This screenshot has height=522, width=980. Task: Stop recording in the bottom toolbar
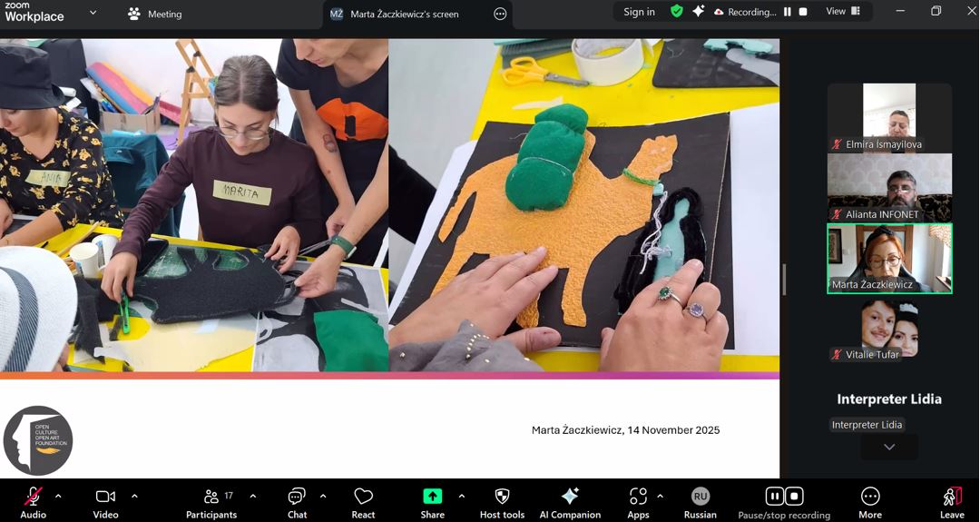tap(794, 496)
